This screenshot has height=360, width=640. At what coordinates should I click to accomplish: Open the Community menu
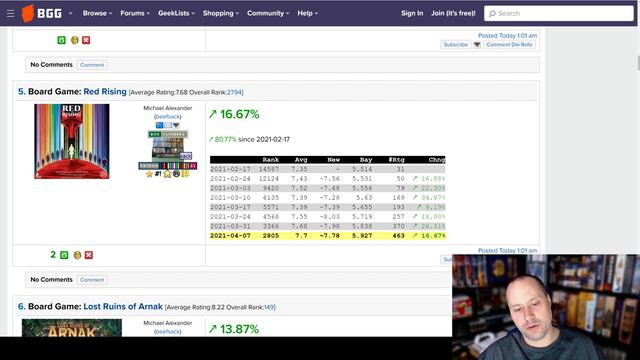coord(268,13)
